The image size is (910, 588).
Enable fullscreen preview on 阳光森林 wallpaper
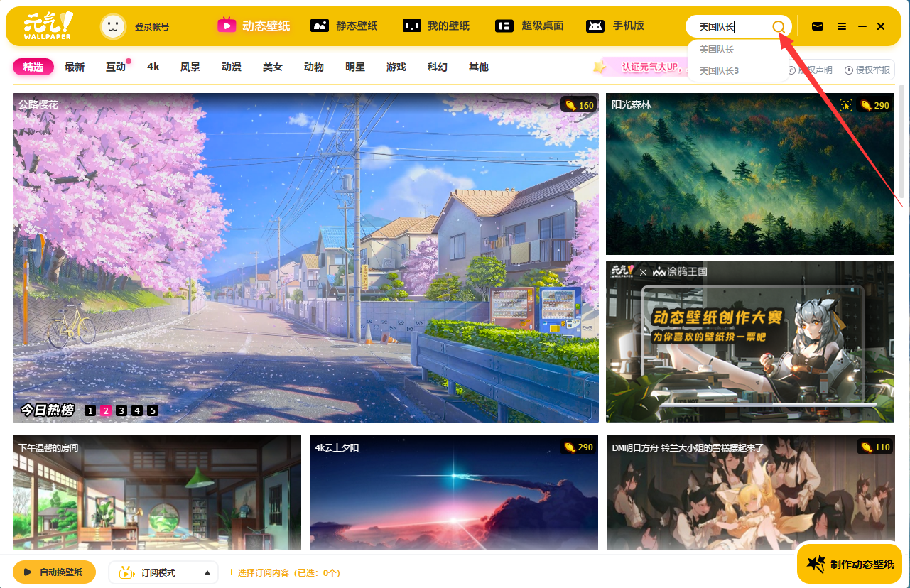pos(845,105)
